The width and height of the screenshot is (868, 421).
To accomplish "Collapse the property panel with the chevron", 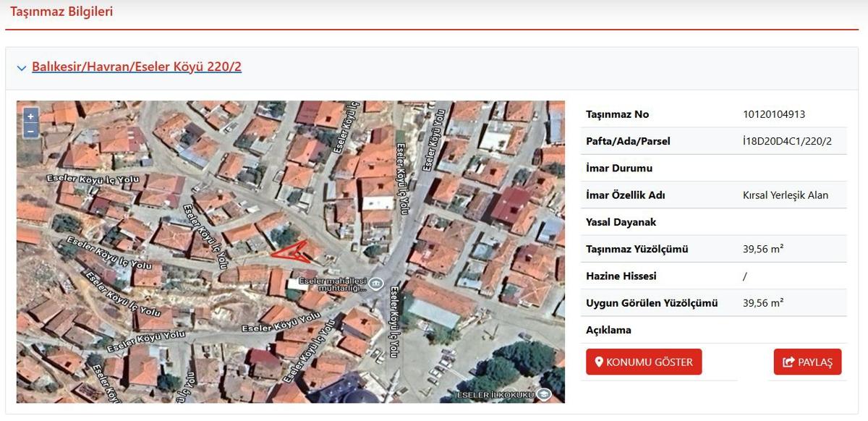I will point(21,68).
